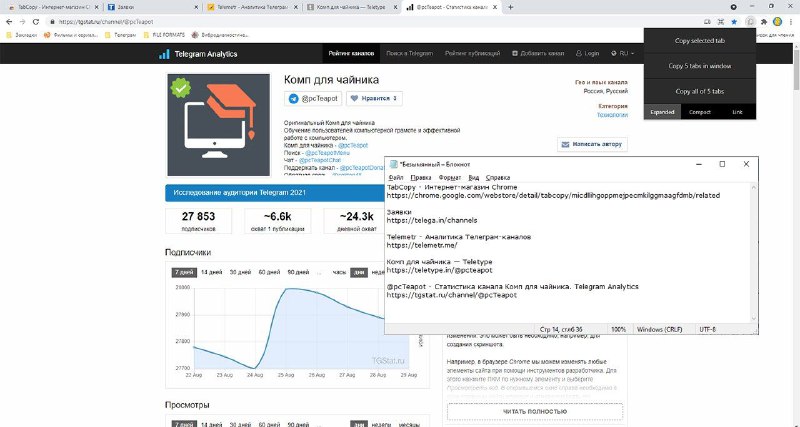800x427 pixels.
Task: Open a new tab with the plus icon
Action: tap(510, 7)
